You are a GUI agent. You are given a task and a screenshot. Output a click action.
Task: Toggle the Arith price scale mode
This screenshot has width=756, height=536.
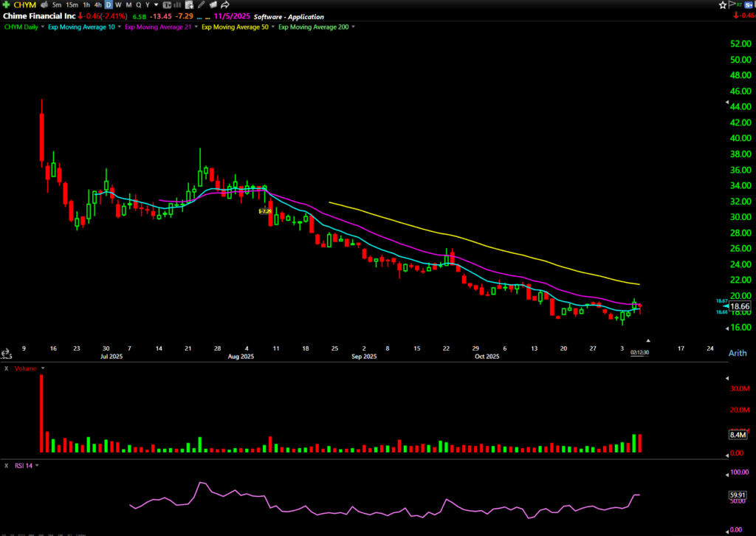tap(738, 354)
